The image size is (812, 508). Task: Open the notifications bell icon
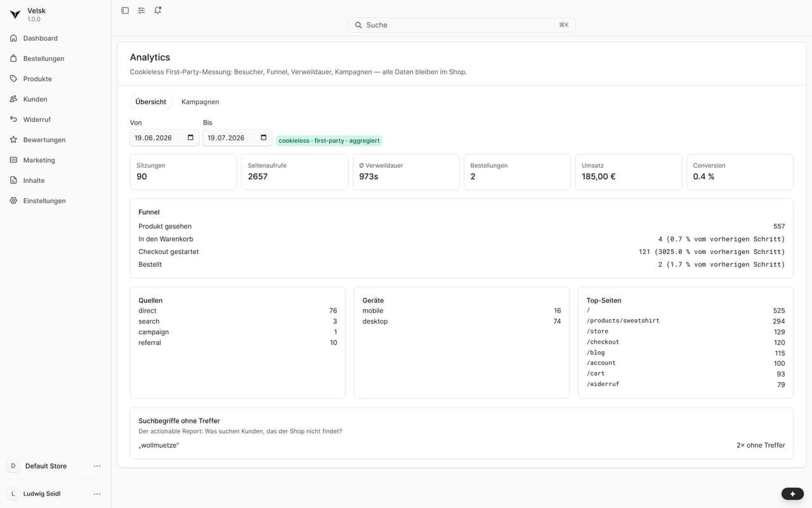click(158, 10)
